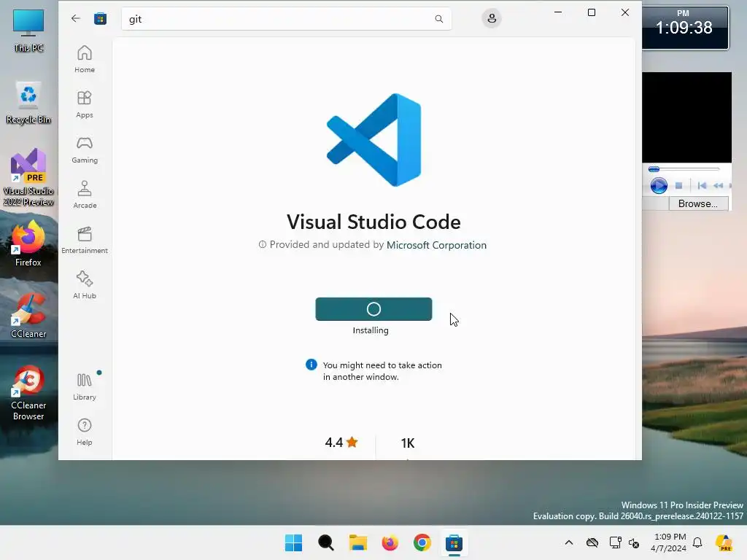Launch Google Chrome from the taskbar
Viewport: 747px width, 560px height.
pyautogui.click(x=422, y=542)
